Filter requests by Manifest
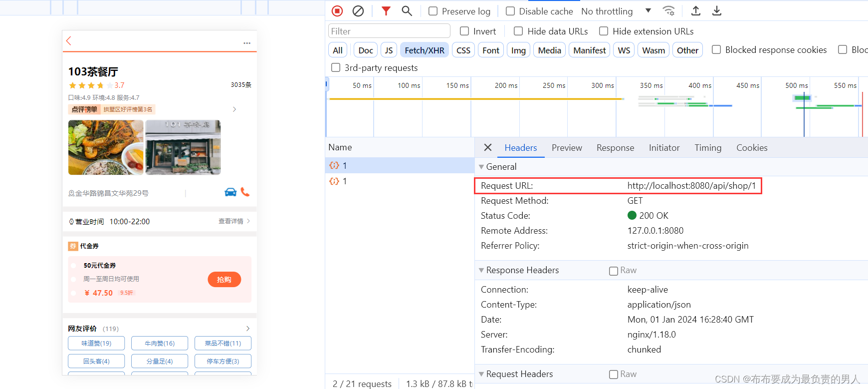Image resolution: width=868 pixels, height=389 pixels. 590,50
